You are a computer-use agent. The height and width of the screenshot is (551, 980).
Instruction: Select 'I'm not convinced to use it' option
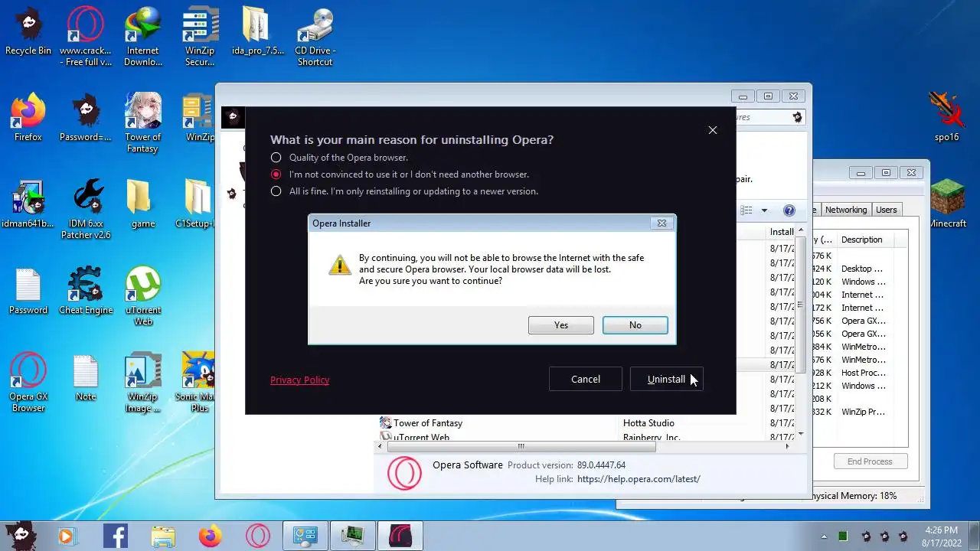click(276, 174)
